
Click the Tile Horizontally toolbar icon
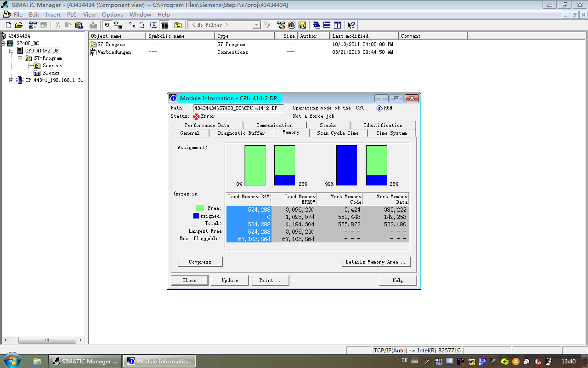(x=327, y=25)
